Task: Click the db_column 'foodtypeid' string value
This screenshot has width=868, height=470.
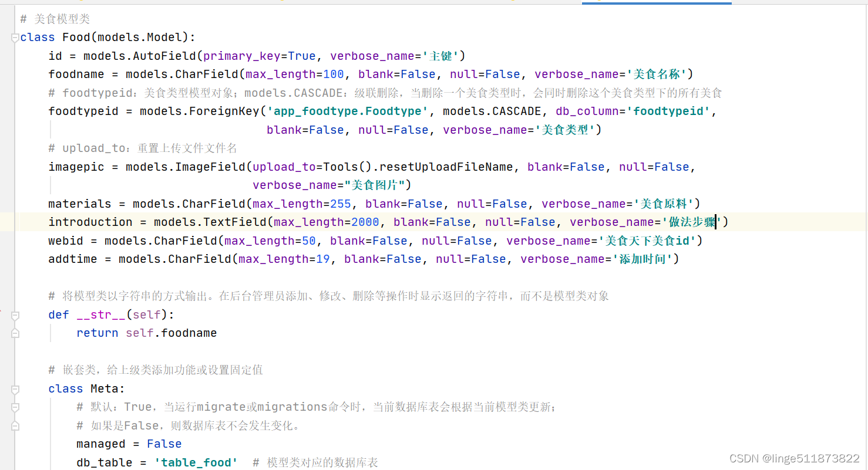Action: click(668, 111)
